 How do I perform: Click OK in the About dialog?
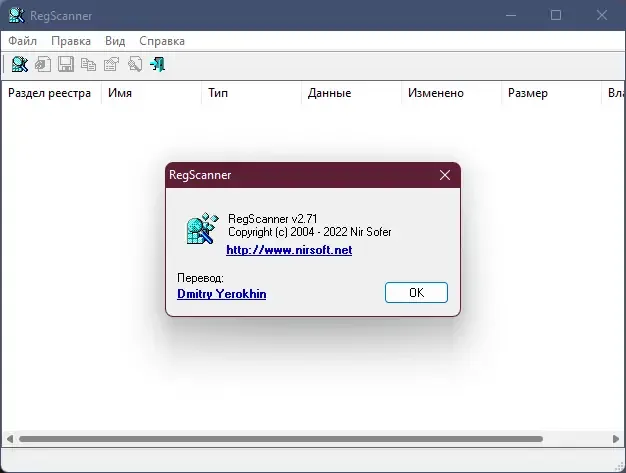coord(416,293)
